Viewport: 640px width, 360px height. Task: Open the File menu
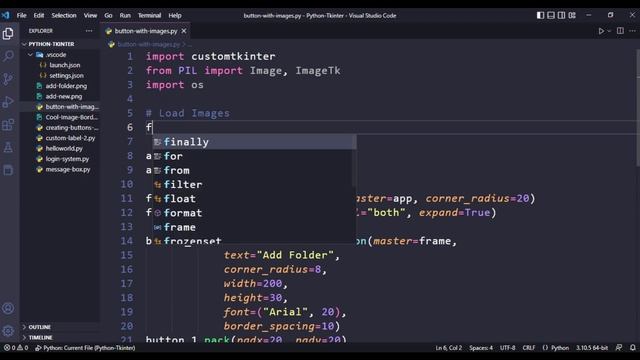click(x=22, y=16)
